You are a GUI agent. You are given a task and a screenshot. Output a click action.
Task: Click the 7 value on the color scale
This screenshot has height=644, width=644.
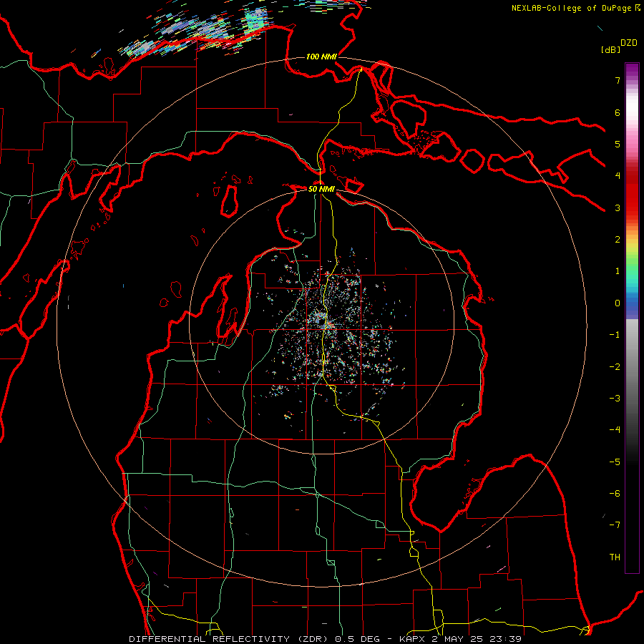coord(618,80)
